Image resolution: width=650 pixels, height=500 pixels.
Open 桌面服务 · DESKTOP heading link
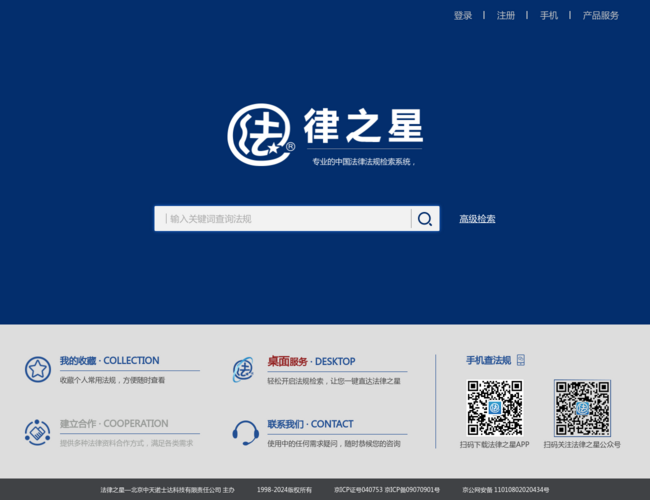pos(311,361)
